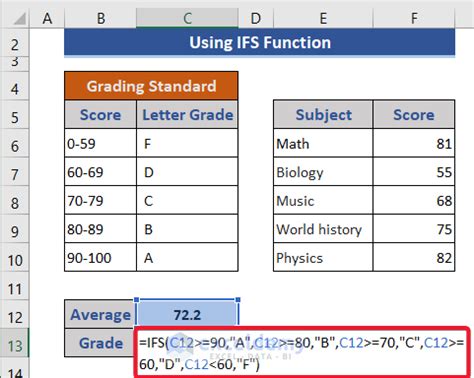Select column B header
Viewport: 474px width, 378px height.
tap(101, 18)
